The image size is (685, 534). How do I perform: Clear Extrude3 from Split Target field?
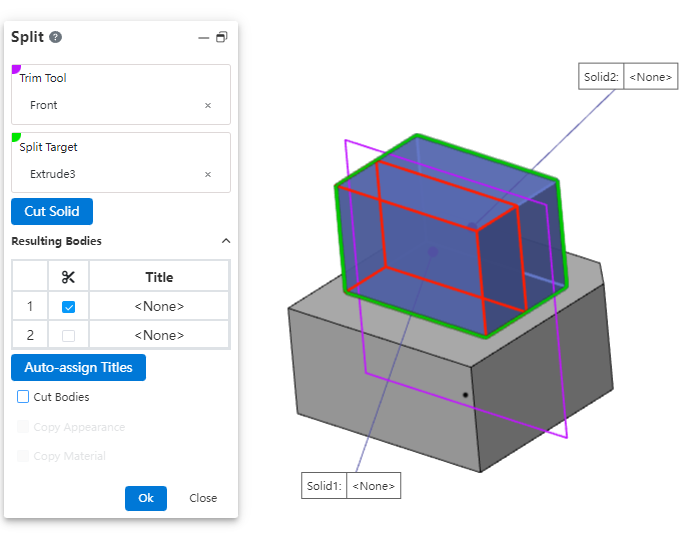tap(208, 174)
